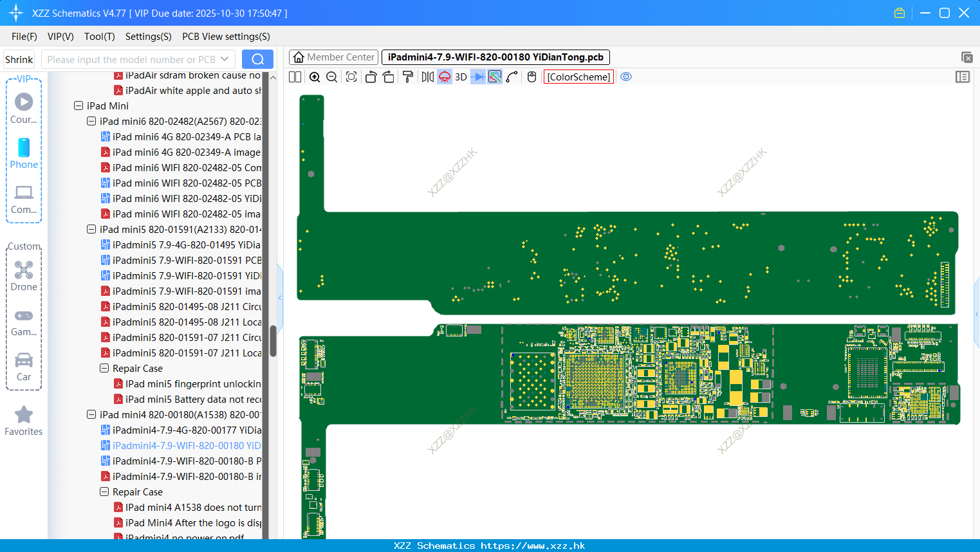
Task: Open mouse settings icon
Action: [x=532, y=77]
